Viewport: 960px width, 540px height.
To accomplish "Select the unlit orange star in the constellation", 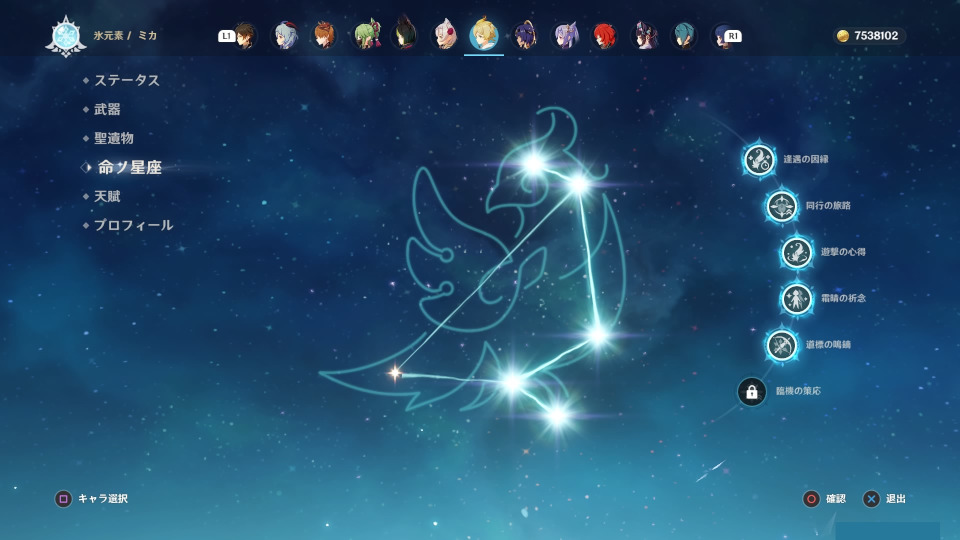I will (395, 372).
